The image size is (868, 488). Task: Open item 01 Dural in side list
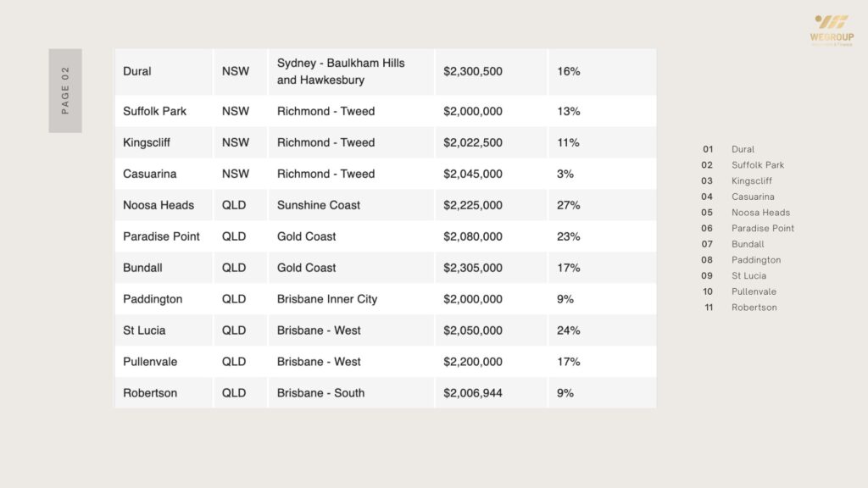coord(743,149)
